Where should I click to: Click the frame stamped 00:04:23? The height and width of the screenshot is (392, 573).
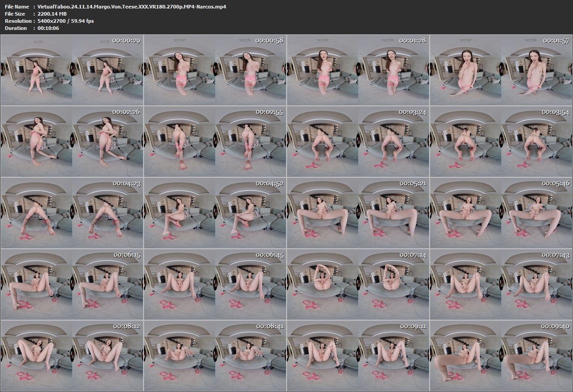[x=72, y=213]
